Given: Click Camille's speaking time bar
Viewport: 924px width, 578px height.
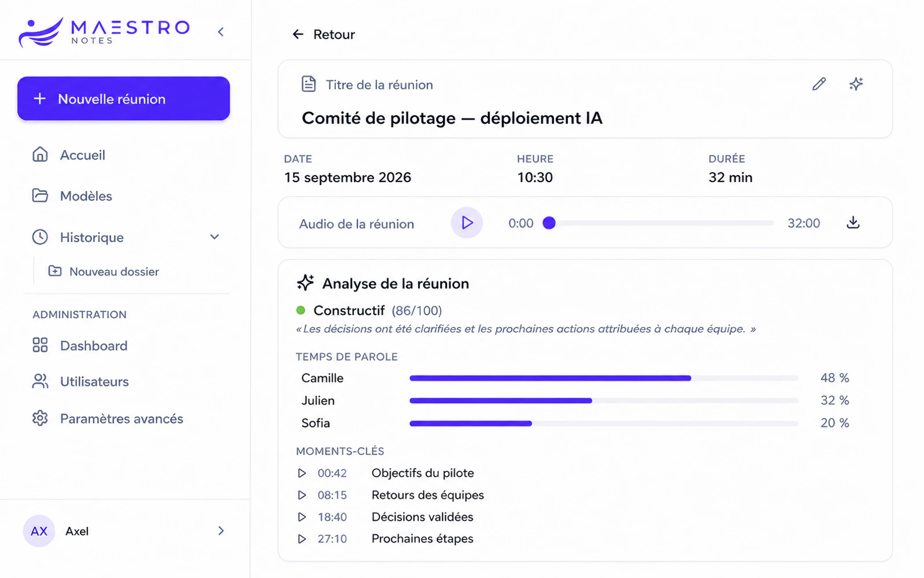Looking at the screenshot, I should pyautogui.click(x=604, y=378).
